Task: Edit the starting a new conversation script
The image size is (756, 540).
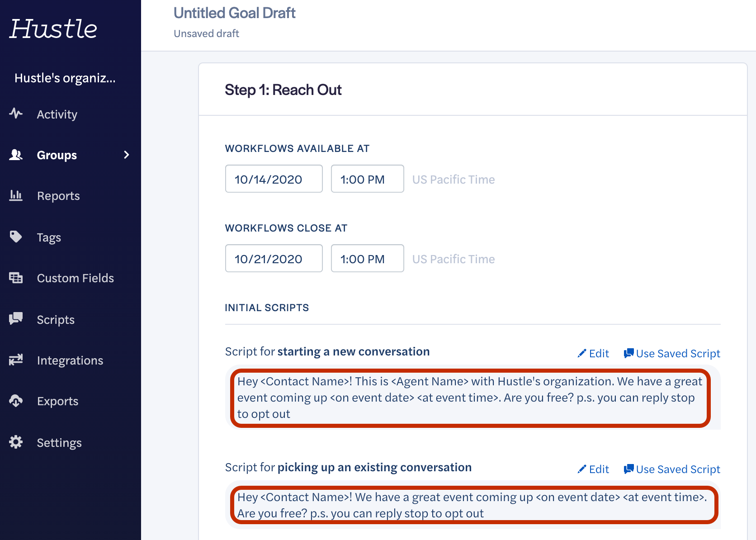Action: click(x=594, y=353)
